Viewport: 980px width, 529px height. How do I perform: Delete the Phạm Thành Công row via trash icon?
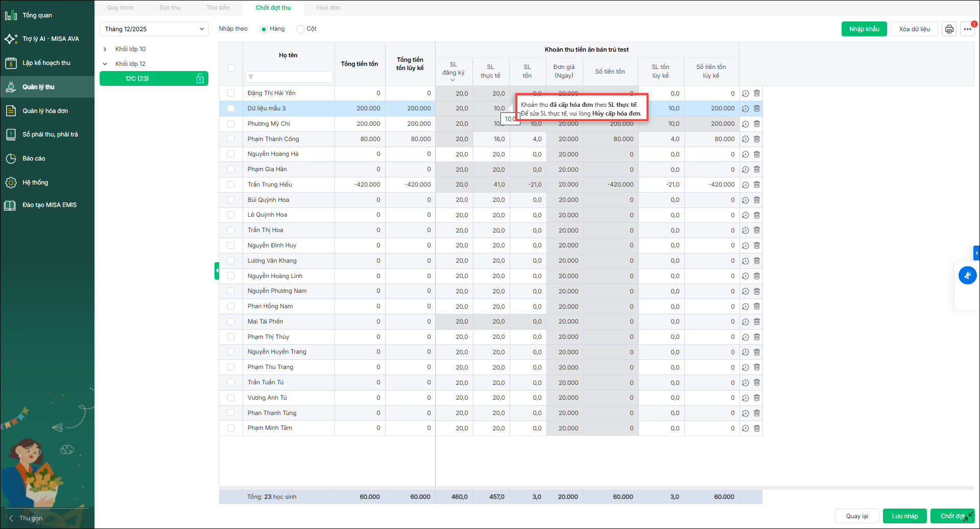757,139
